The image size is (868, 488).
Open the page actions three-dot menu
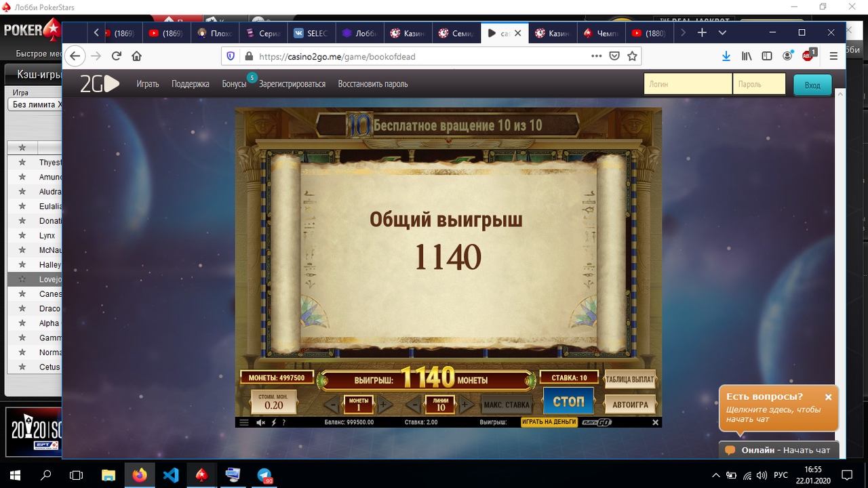click(596, 56)
